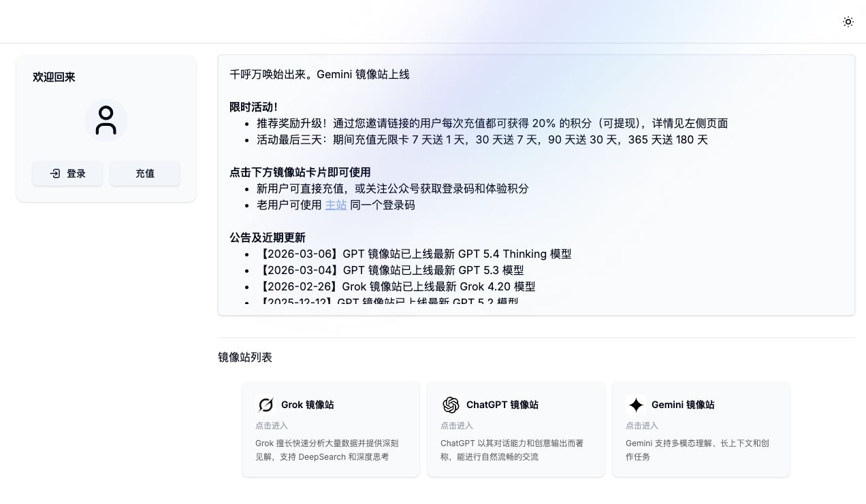Screen dimensions: 866x504
Task: Click the user avatar icon
Action: point(106,120)
